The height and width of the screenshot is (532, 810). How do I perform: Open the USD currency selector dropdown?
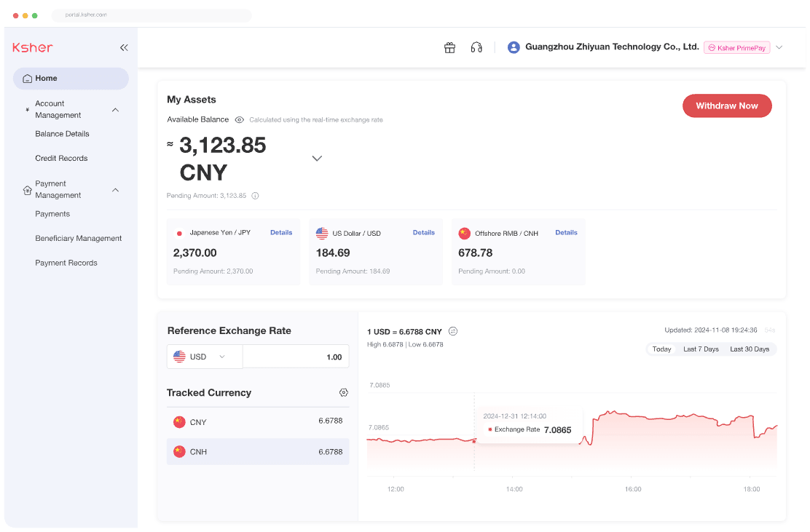(205, 357)
